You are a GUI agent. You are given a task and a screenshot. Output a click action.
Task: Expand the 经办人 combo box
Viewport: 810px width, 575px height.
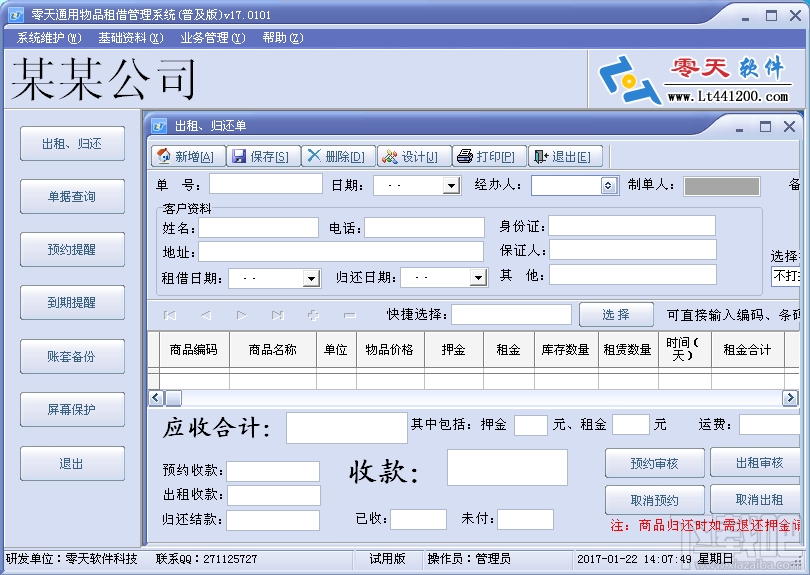(609, 185)
